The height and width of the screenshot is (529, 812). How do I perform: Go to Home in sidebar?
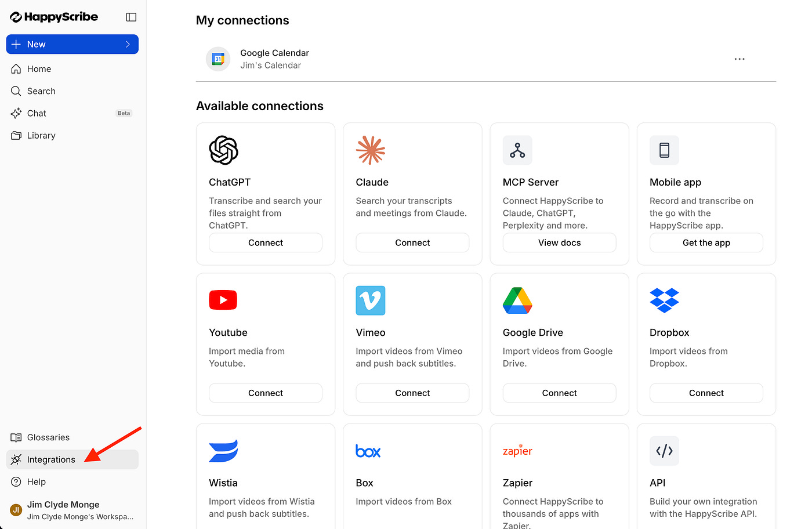tap(72, 69)
